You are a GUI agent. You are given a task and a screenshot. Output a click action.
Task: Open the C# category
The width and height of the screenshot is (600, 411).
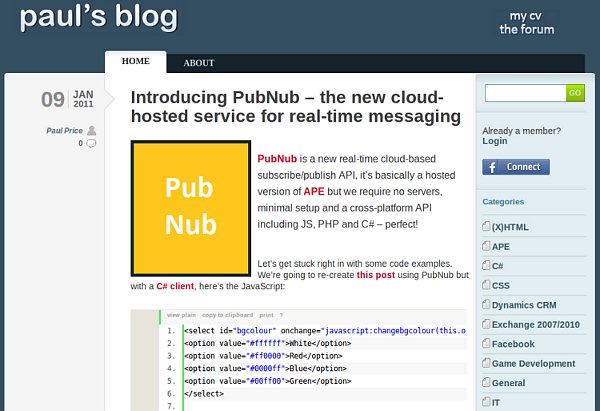pos(497,266)
